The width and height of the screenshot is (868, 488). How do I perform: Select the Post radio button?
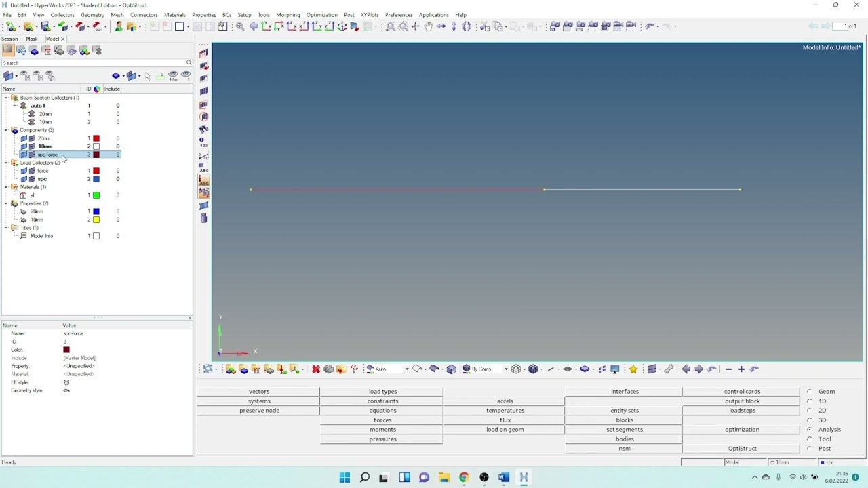809,449
